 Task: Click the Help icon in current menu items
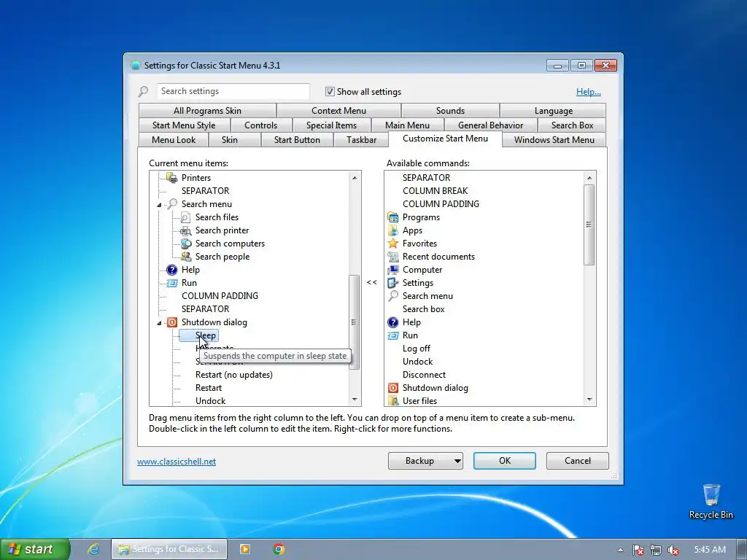click(171, 270)
